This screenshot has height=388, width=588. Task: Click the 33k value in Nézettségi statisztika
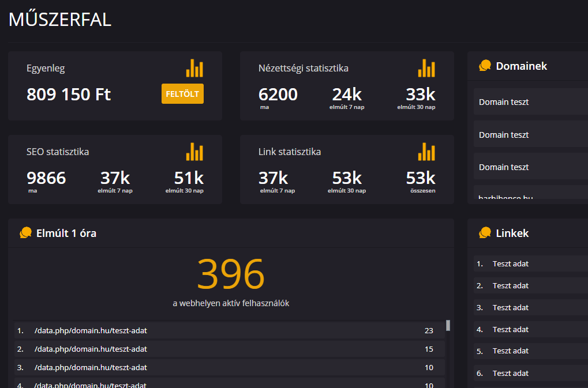coord(421,95)
